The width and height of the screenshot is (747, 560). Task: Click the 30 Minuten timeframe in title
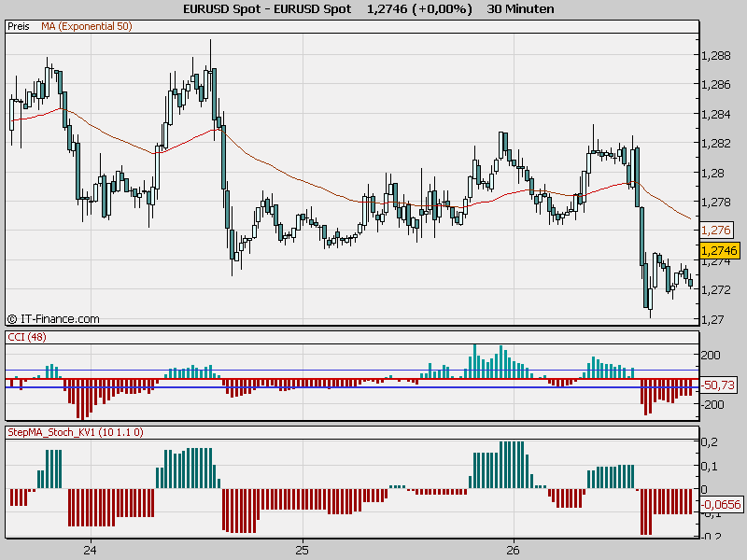pos(520,9)
